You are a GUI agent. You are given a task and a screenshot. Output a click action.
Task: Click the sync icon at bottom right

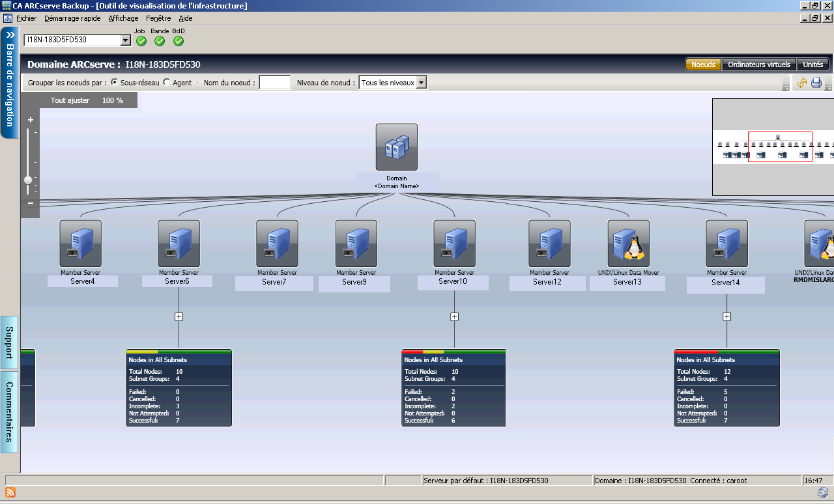tap(823, 492)
